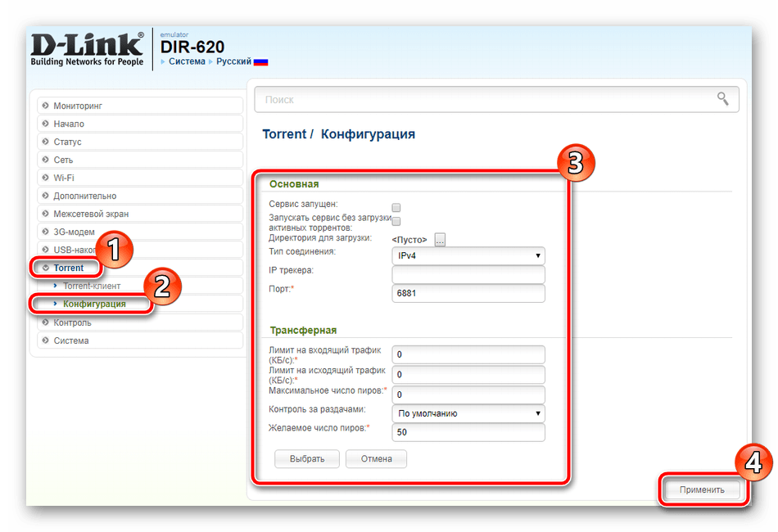
Task: Open the Русский language menu
Action: coord(233,61)
